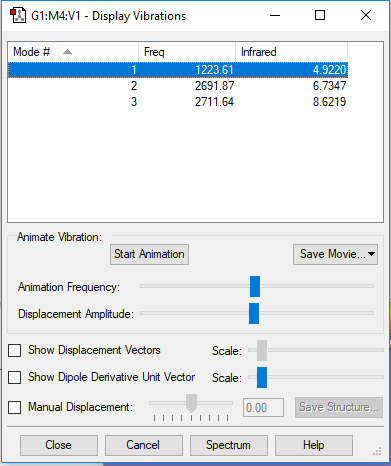
Task: Click the Displacement Amplitude slider handle
Action: pyautogui.click(x=254, y=313)
